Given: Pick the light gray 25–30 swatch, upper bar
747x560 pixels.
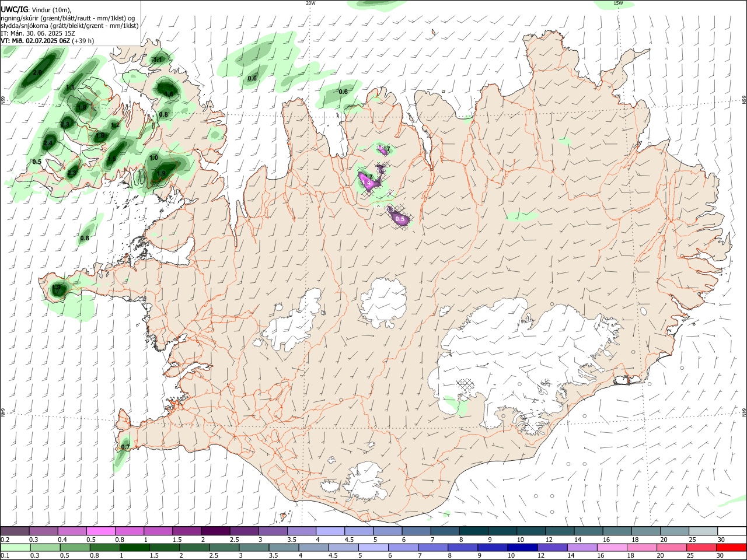Looking at the screenshot, I should pos(703,531).
